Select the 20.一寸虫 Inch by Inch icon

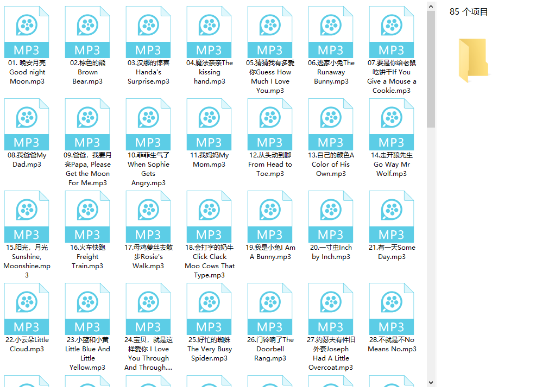point(331,217)
